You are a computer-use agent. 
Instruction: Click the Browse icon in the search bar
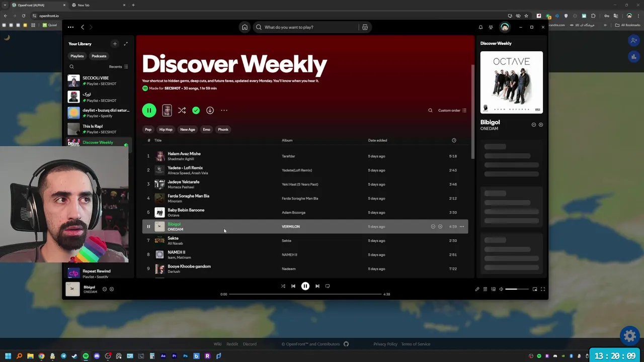coord(365,27)
